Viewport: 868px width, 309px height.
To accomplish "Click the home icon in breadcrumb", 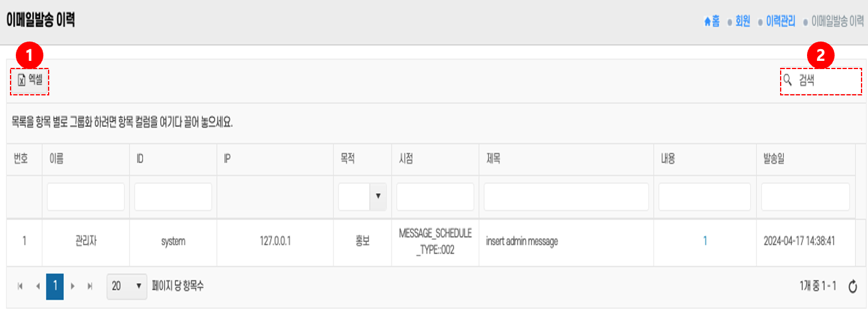I will pos(707,22).
